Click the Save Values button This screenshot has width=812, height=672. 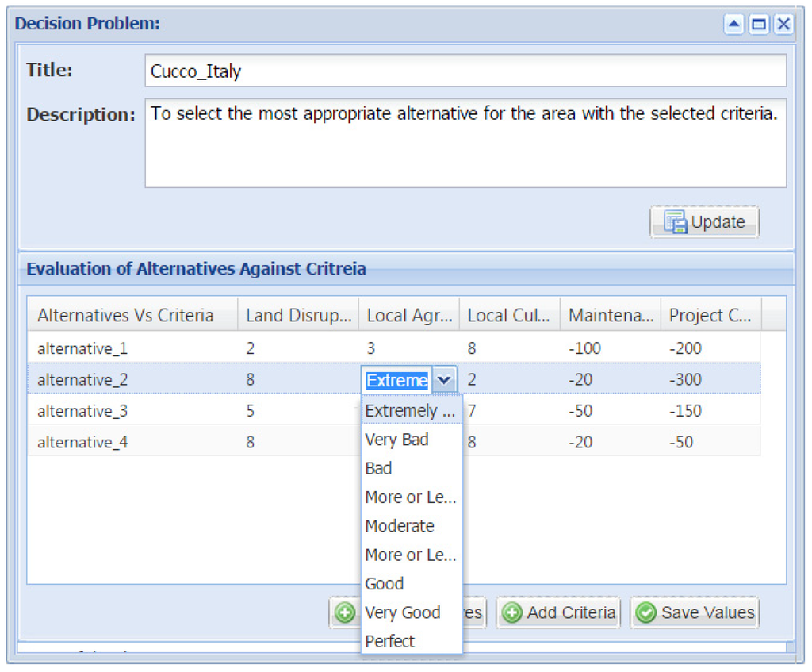(x=695, y=612)
